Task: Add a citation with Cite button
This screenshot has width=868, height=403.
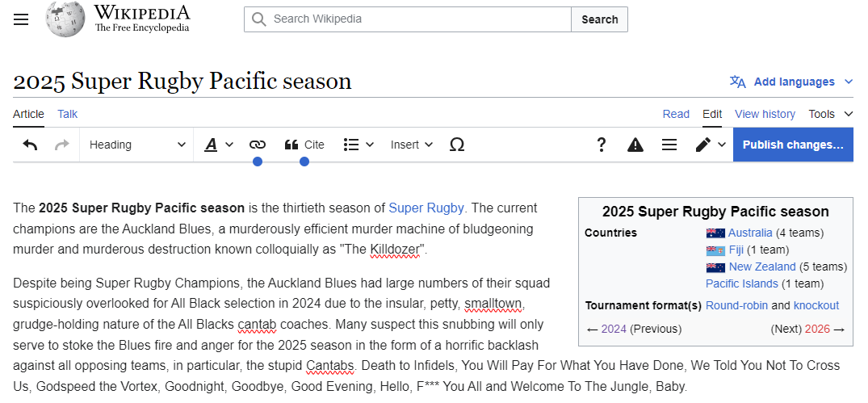Action: coord(304,145)
